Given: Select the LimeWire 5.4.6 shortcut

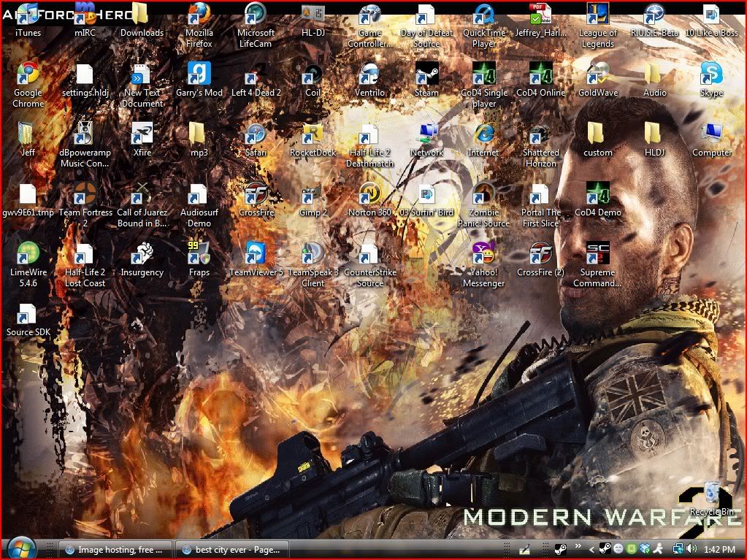Looking at the screenshot, I should 28,254.
